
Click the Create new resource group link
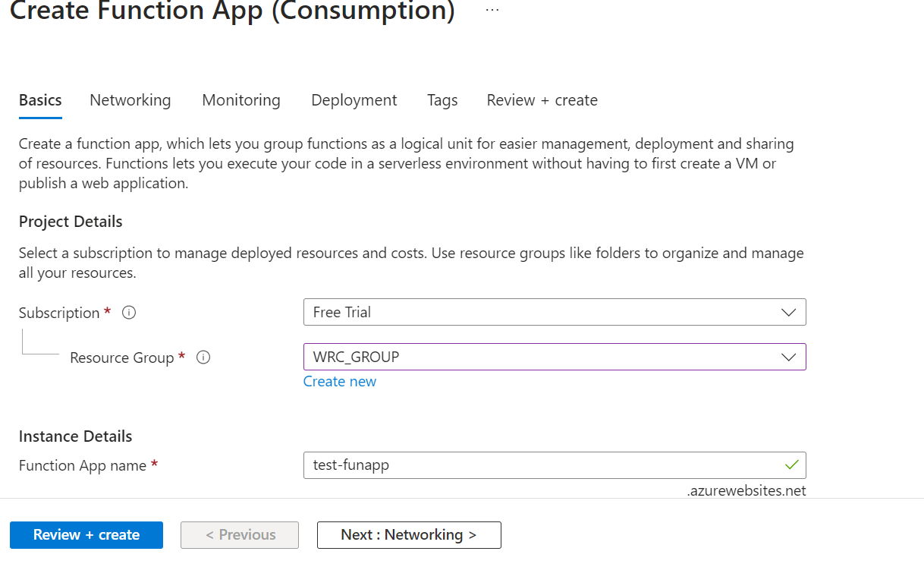340,381
